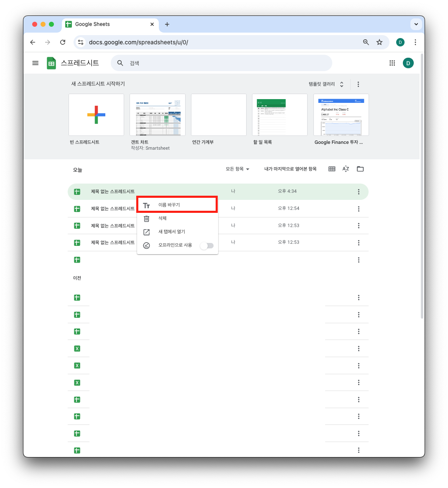
Task: Open the main hamburger menu
Action: tap(36, 63)
